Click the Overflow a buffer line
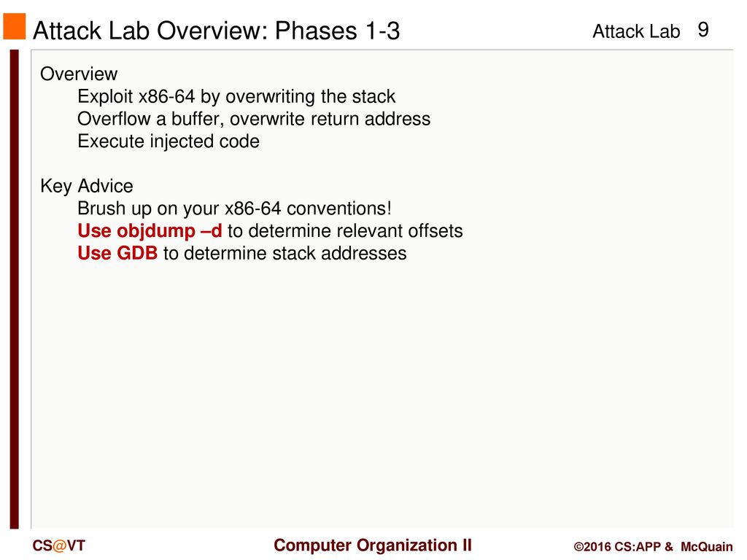The image size is (747, 560). click(254, 119)
